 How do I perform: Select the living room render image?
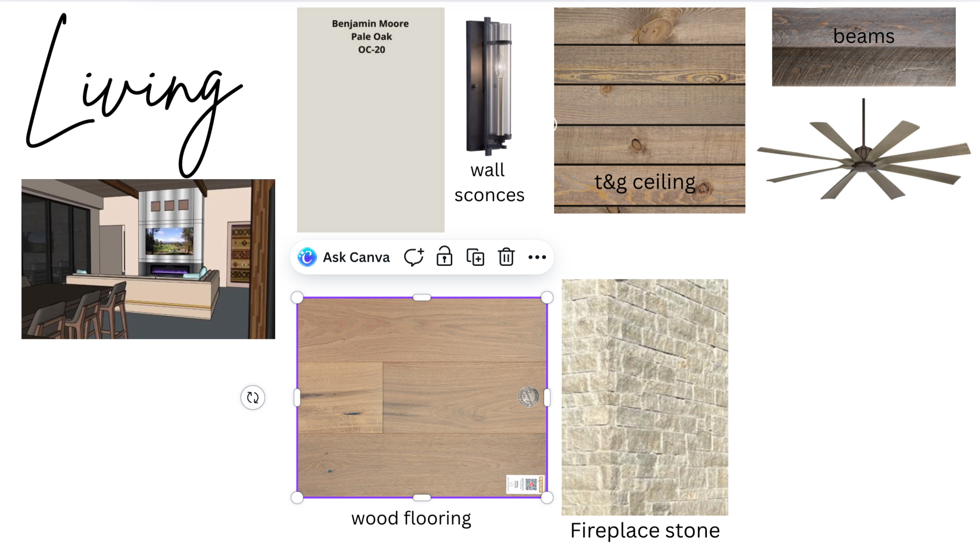point(148,259)
